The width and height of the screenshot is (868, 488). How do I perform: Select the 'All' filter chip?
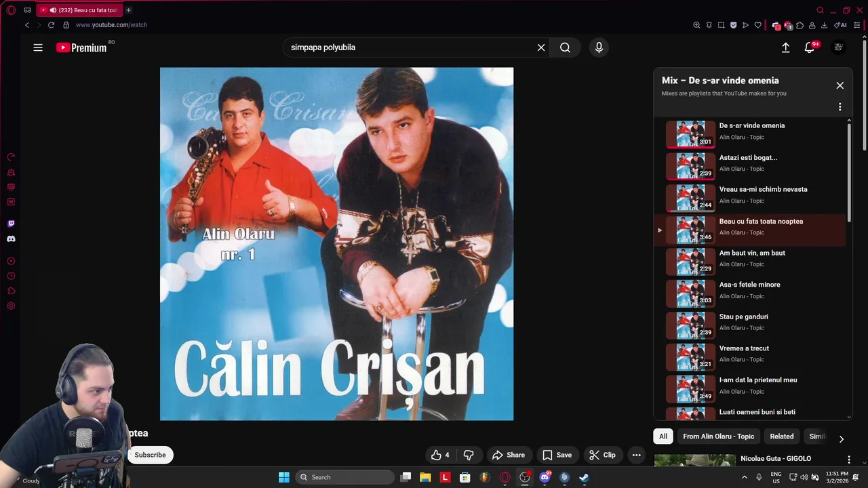663,436
